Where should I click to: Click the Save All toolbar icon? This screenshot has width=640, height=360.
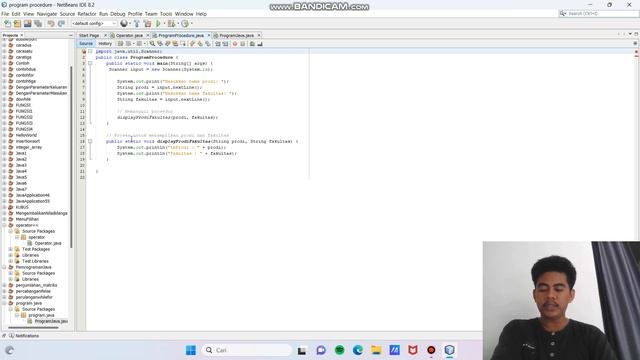(x=38, y=24)
